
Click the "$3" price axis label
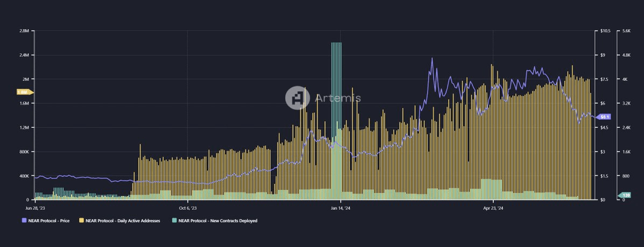(x=603, y=152)
